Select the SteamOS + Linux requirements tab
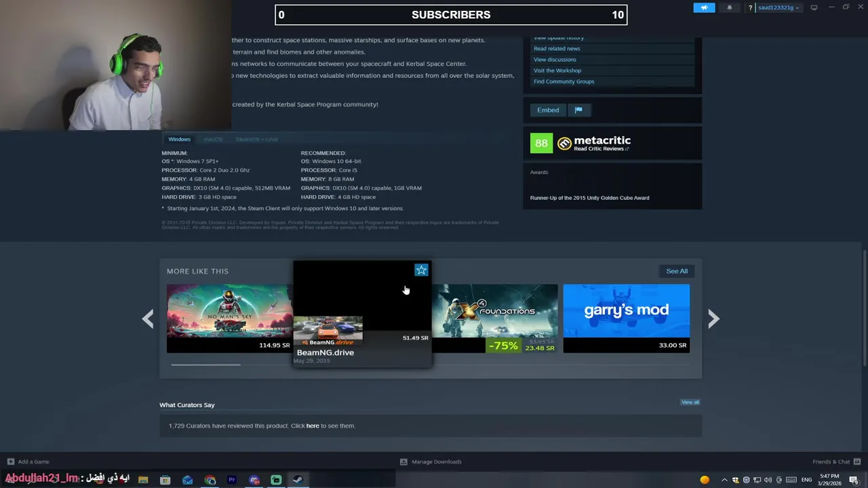This screenshot has height=488, width=868. point(256,139)
